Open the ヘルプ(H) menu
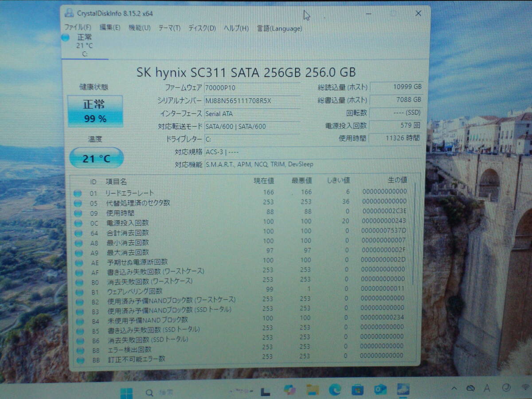 coord(236,28)
